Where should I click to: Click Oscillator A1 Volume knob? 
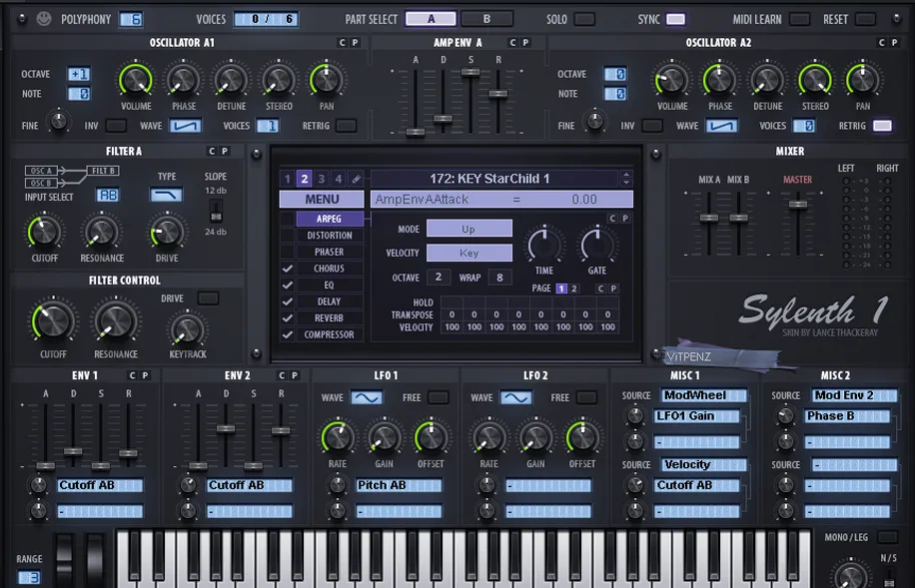136,79
